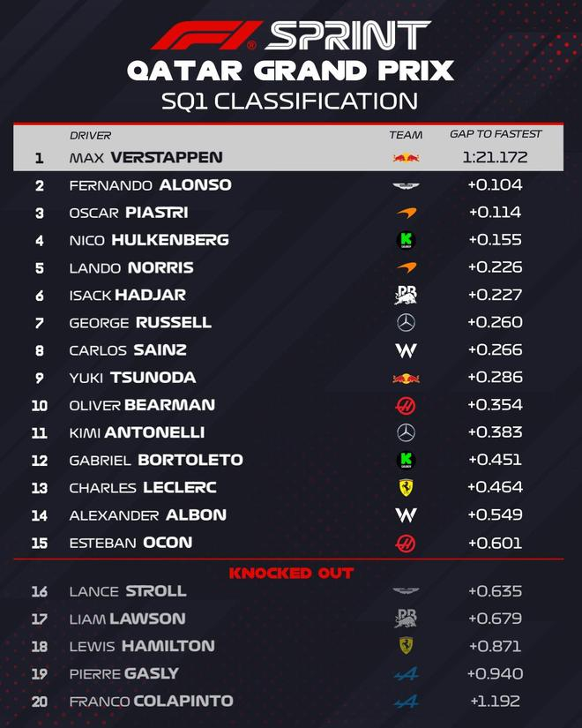Click the Racing Bulls logo beside Hadjar
The height and width of the screenshot is (728, 582).
click(406, 295)
